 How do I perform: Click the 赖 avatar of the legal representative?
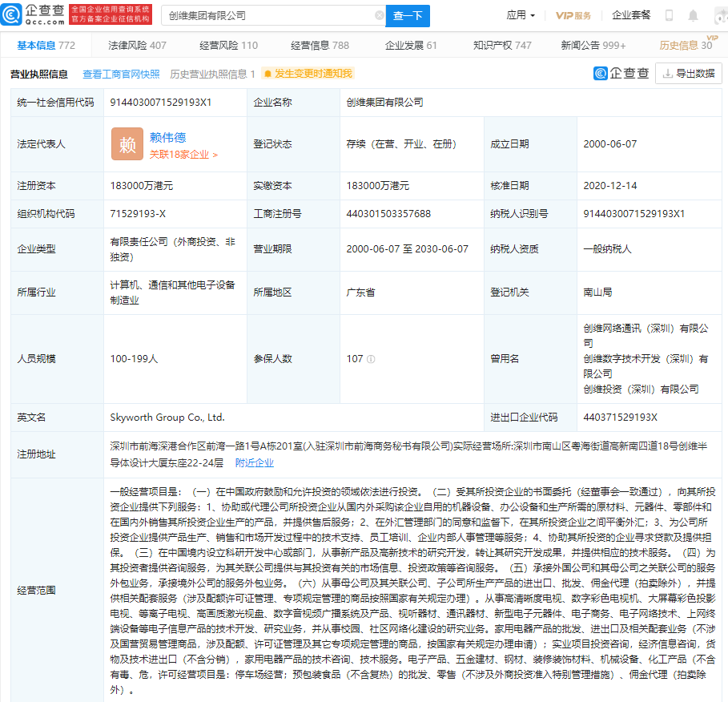(x=127, y=144)
